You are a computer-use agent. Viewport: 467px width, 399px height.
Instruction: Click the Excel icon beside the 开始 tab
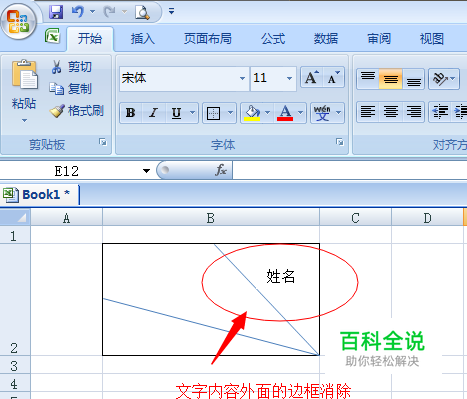pos(53,36)
